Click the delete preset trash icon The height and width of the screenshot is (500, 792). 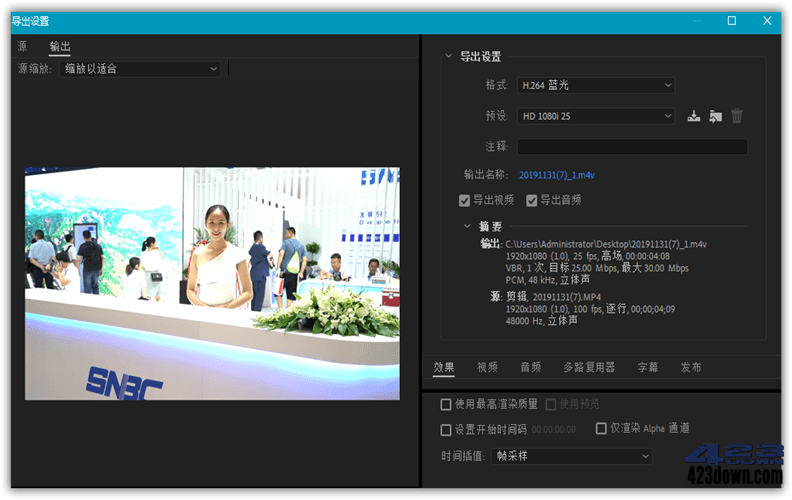(x=737, y=116)
